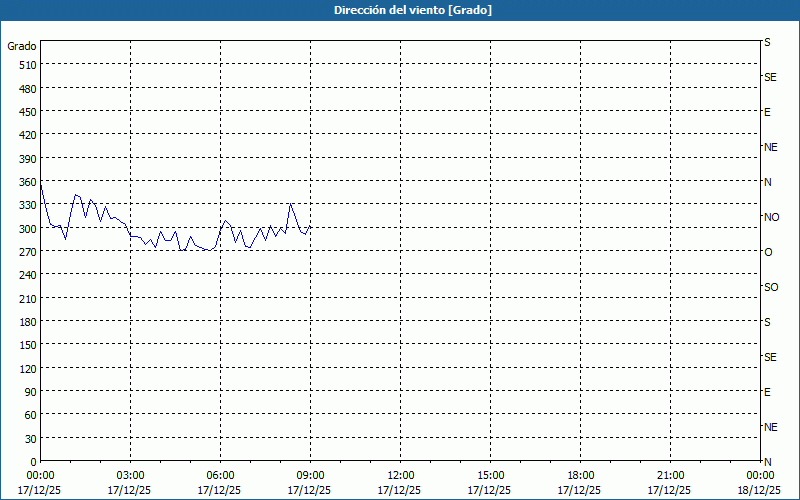Click the 21:00 time label
The image size is (800, 500).
[670, 475]
